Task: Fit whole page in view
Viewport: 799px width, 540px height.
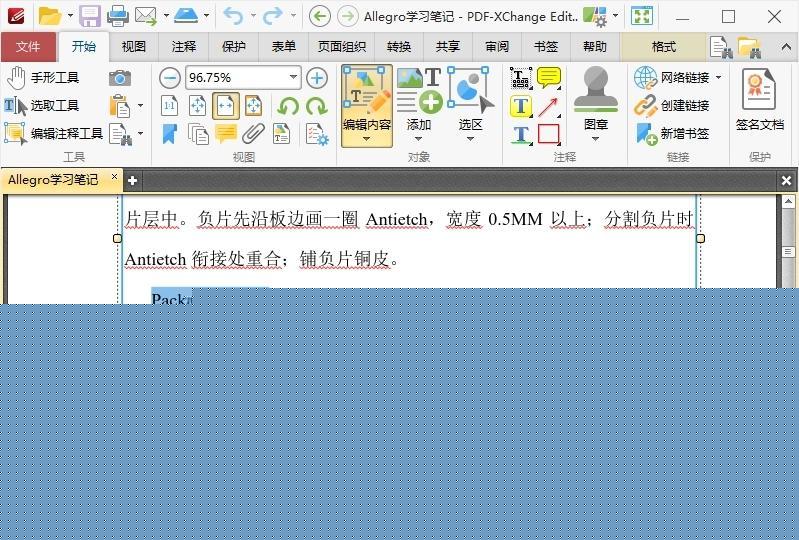Action: tap(198, 106)
